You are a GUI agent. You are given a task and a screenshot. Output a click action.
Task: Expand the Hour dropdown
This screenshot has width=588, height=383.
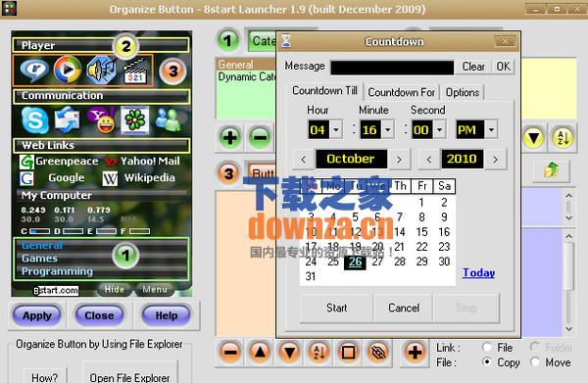(336, 130)
